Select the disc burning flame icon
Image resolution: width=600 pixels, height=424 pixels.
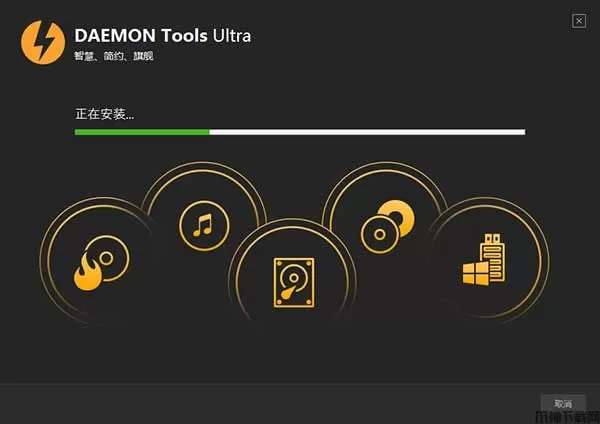coord(101,262)
